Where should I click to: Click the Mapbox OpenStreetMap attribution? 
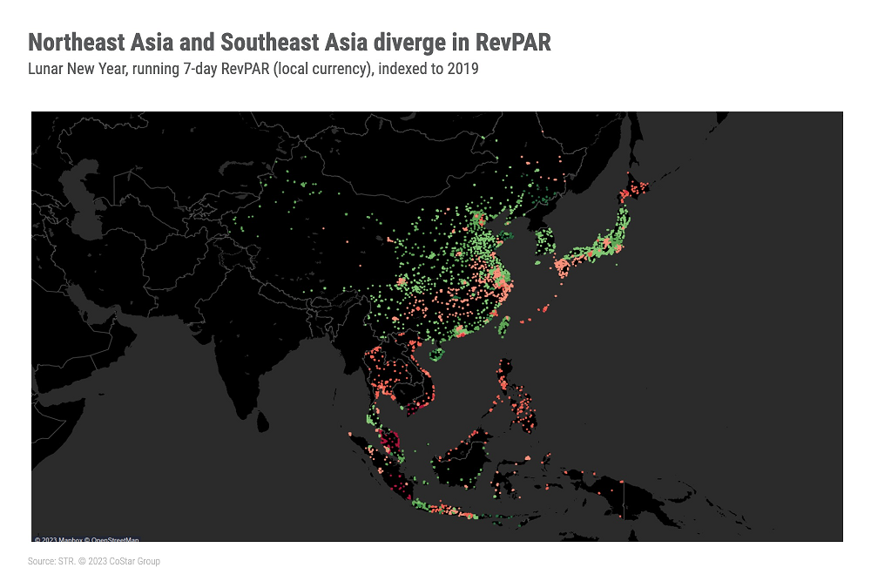86,539
